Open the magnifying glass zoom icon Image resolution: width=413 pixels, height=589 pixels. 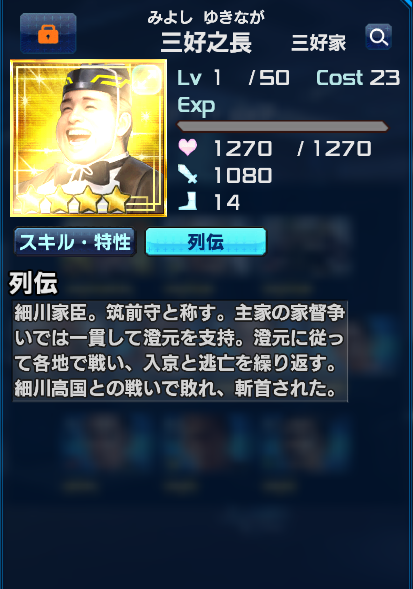[378, 37]
